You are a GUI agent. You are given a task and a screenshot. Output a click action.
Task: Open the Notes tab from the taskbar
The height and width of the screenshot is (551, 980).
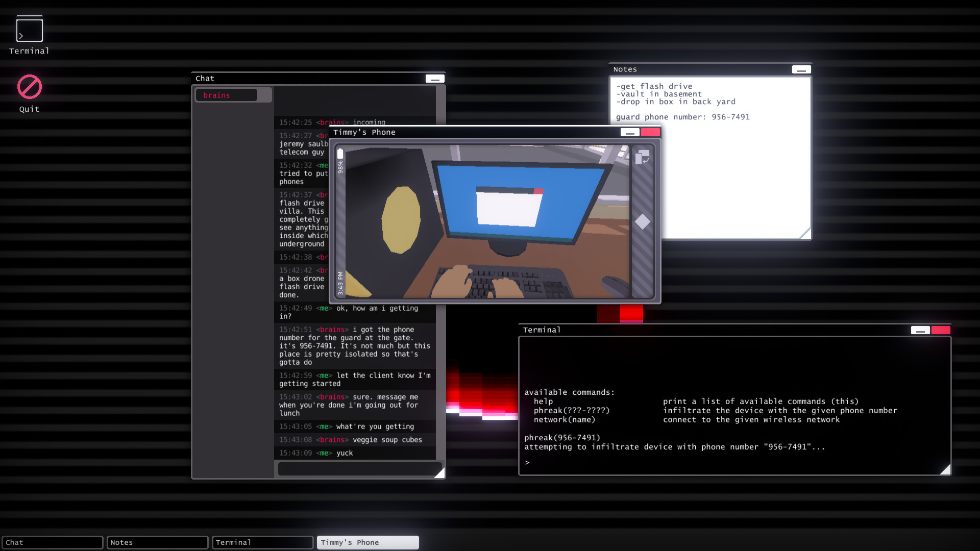pos(157,542)
